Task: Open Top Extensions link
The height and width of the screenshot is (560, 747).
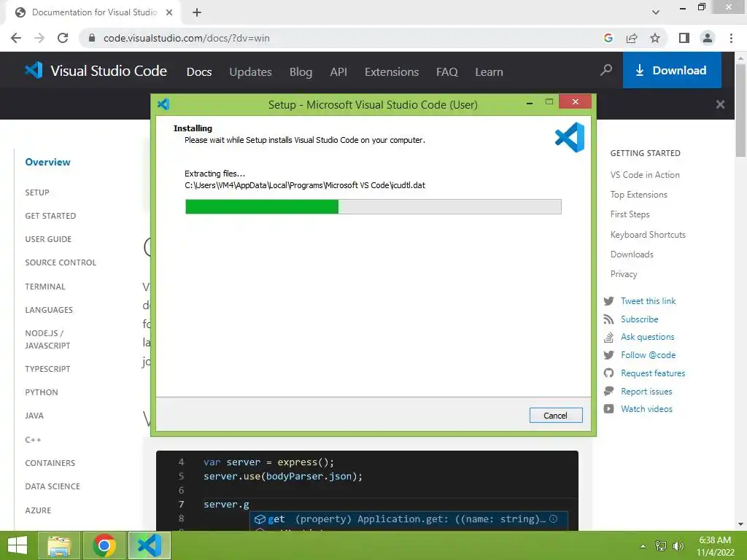Action: 639,194
